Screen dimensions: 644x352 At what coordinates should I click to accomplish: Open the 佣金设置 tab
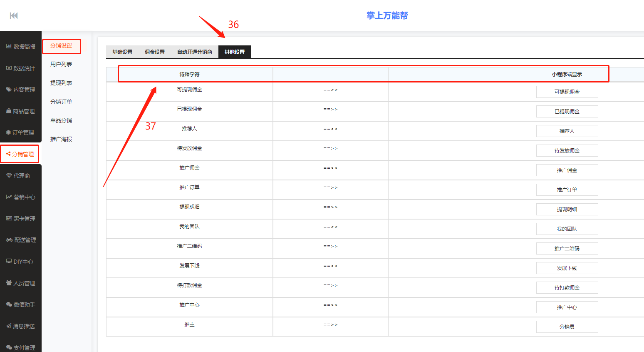pos(155,52)
